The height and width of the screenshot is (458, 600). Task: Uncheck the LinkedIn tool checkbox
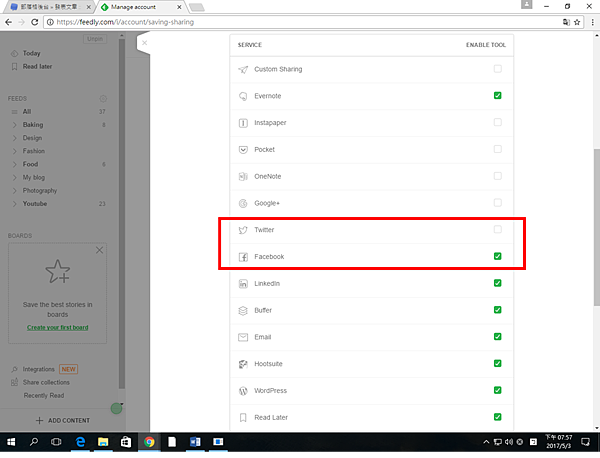(x=497, y=283)
